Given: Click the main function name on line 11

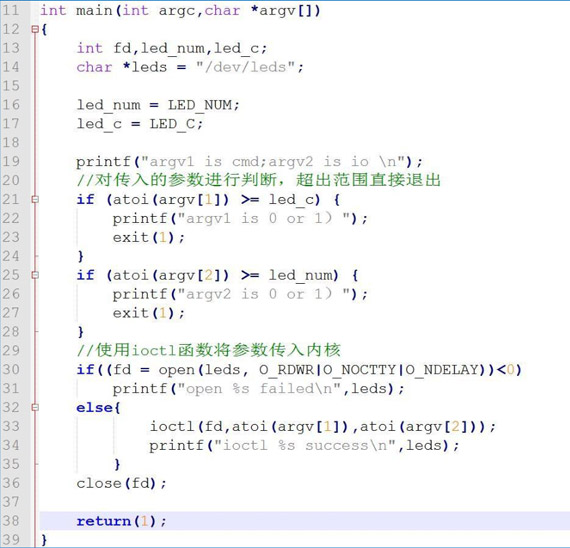Looking at the screenshot, I should (94, 11).
